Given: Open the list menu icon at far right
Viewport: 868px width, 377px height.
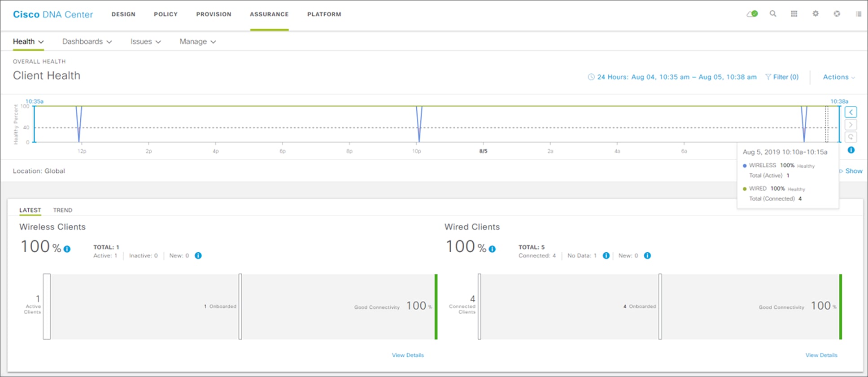Looking at the screenshot, I should (858, 14).
